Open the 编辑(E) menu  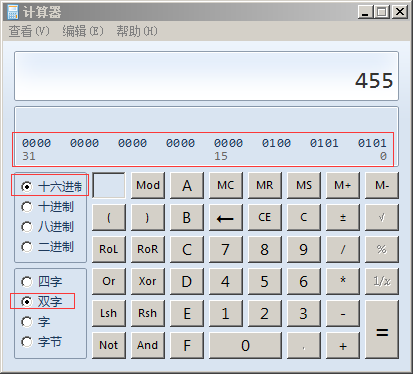click(83, 31)
